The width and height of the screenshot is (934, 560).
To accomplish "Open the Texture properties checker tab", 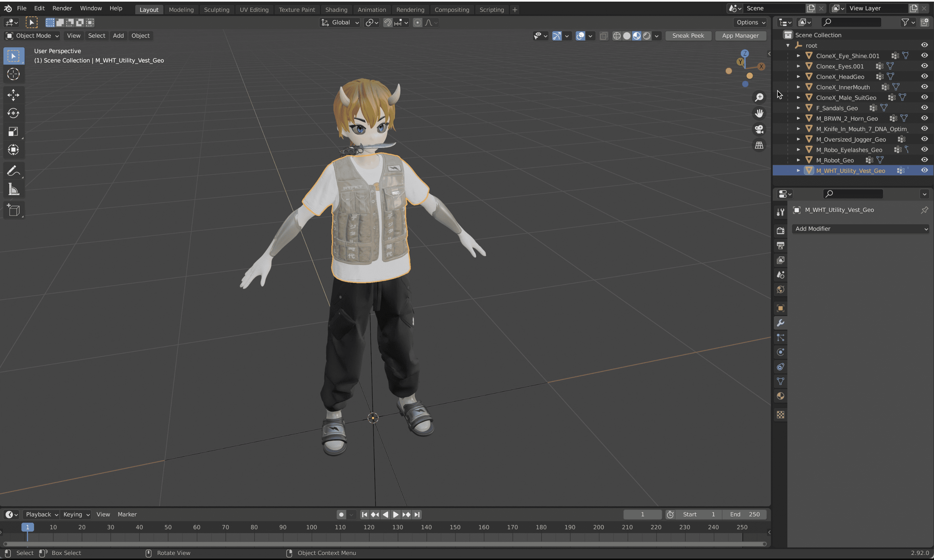I will [780, 415].
